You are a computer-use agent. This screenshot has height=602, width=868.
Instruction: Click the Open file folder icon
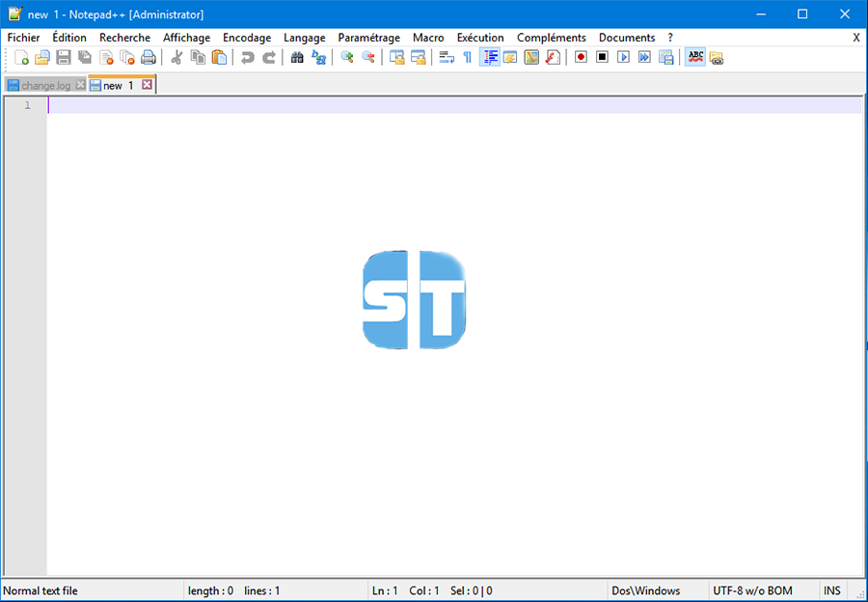[42, 57]
